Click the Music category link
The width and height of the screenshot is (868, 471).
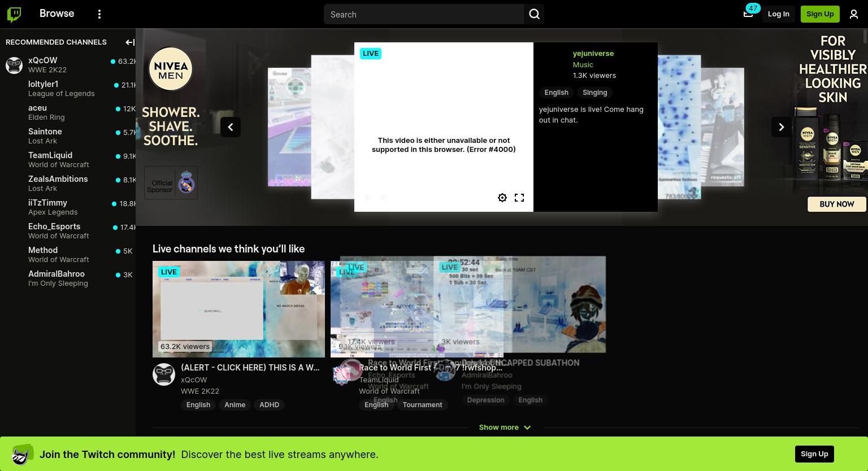(x=583, y=64)
